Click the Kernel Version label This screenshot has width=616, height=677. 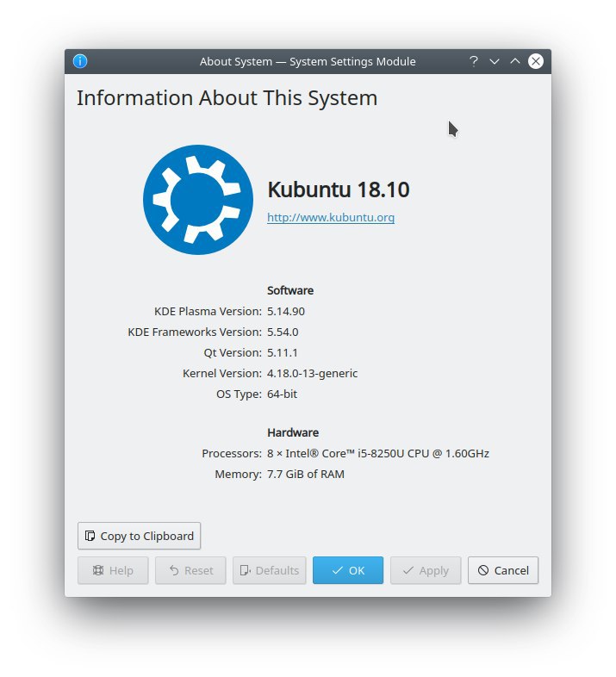click(x=222, y=374)
